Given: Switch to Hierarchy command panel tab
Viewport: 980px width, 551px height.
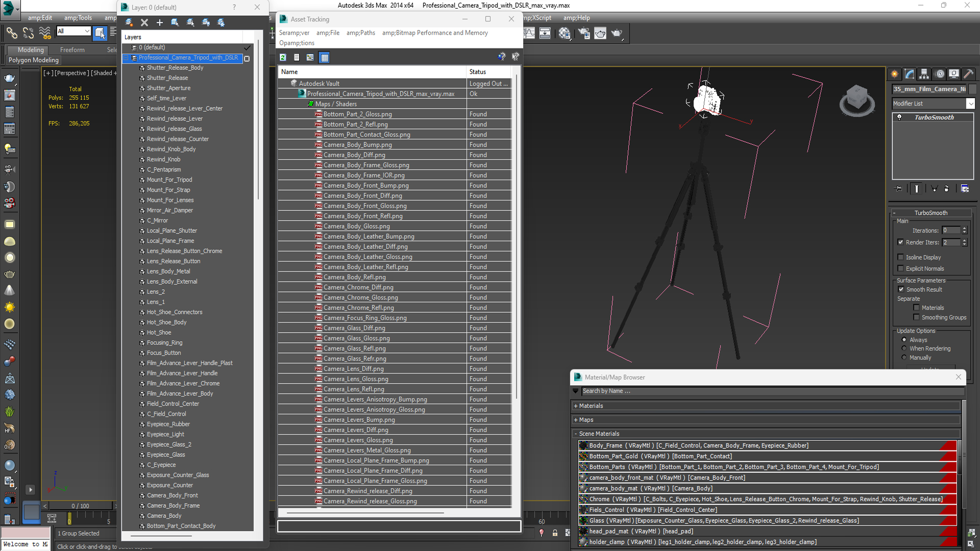Looking at the screenshot, I should [x=924, y=74].
